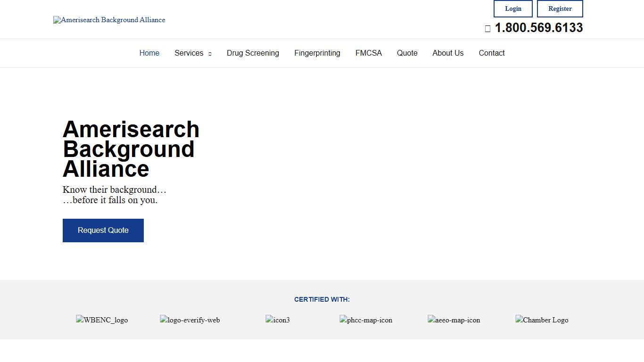
Task: Click the WBENC certification logo
Action: (x=102, y=320)
